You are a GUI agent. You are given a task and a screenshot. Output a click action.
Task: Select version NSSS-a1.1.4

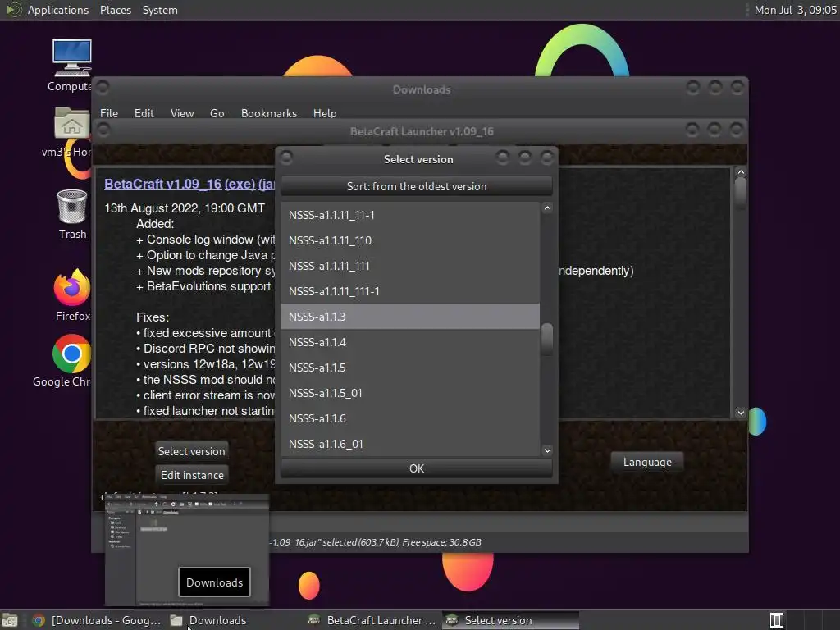410,342
